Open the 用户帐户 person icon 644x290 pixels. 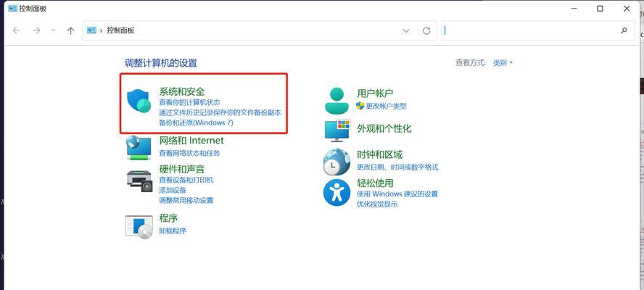[x=337, y=101]
